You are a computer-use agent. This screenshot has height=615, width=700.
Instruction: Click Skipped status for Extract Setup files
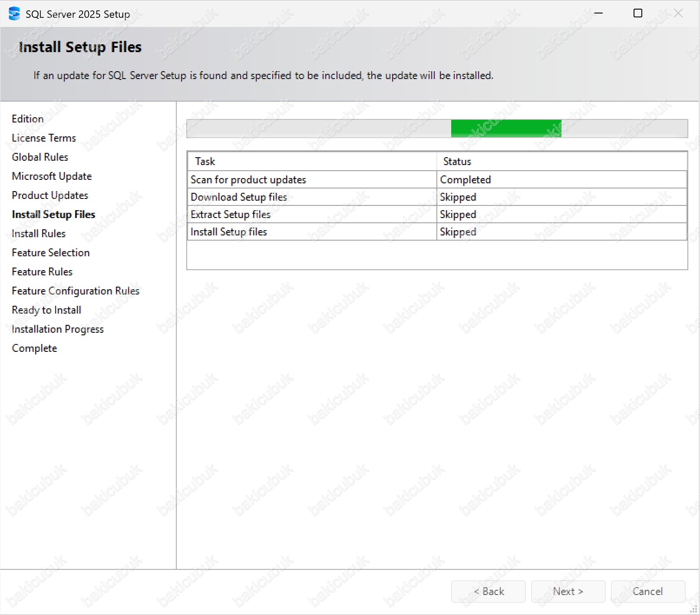(x=562, y=215)
